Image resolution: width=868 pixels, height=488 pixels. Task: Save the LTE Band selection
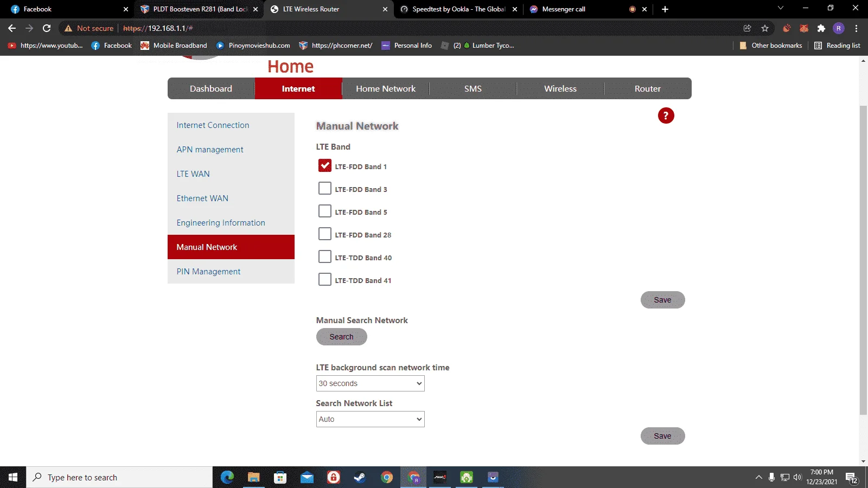click(x=662, y=300)
